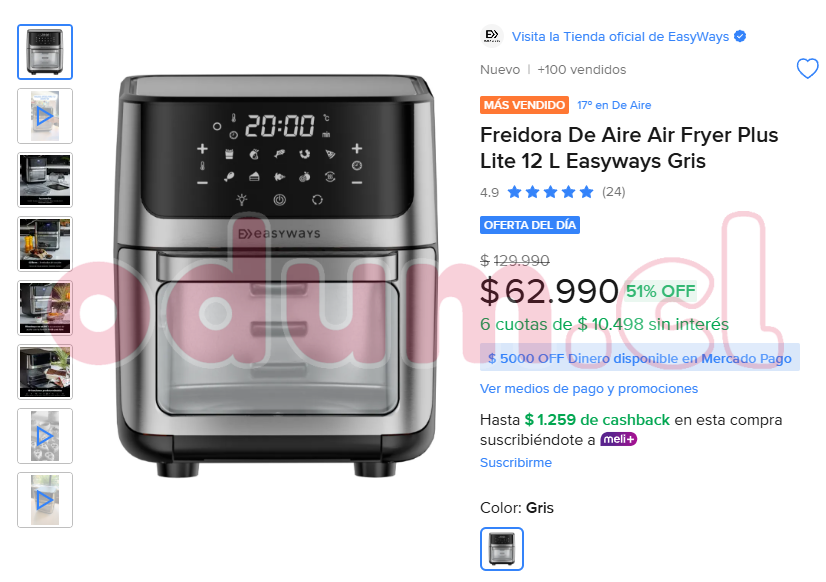Click the MÁS VENDIDO badge

pos(524,105)
